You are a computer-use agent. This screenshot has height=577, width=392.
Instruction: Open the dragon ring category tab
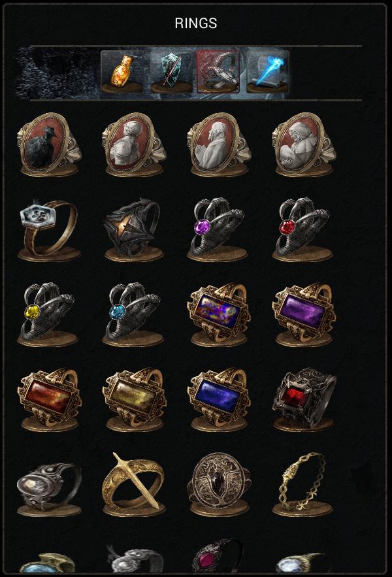click(218, 71)
